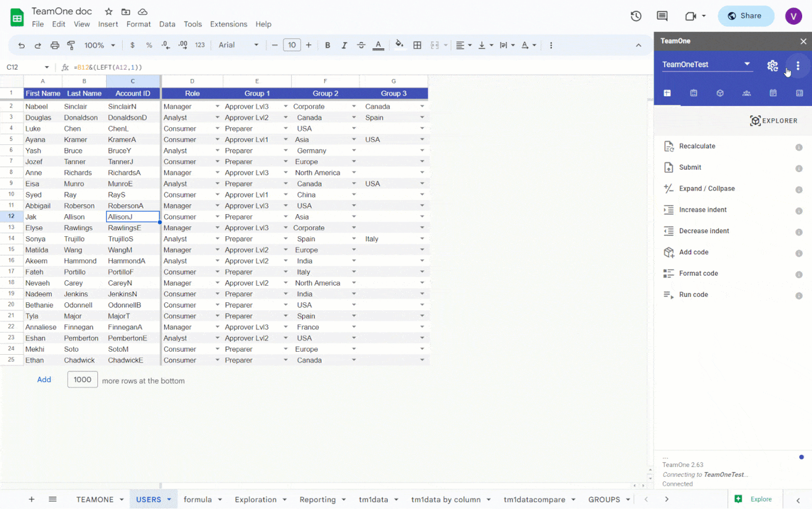The width and height of the screenshot is (812, 509).
Task: Open Group 3 dropdown in Ayana row
Action: [422, 140]
